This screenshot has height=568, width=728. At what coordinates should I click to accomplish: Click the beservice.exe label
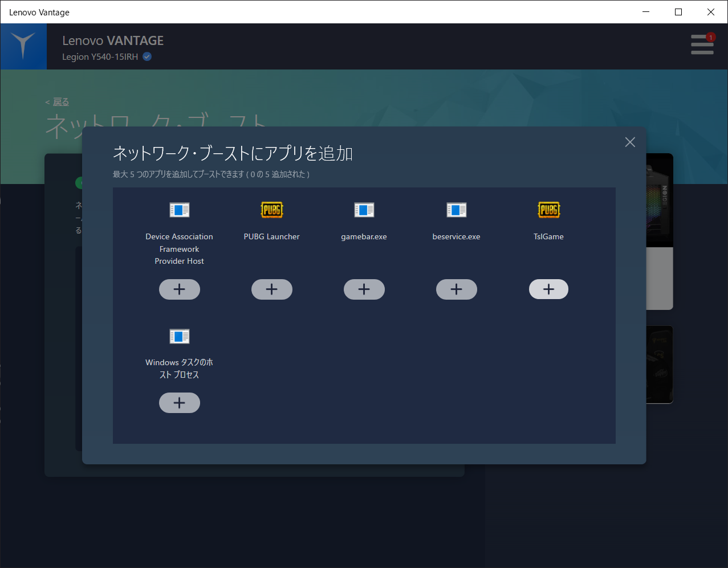(x=456, y=236)
